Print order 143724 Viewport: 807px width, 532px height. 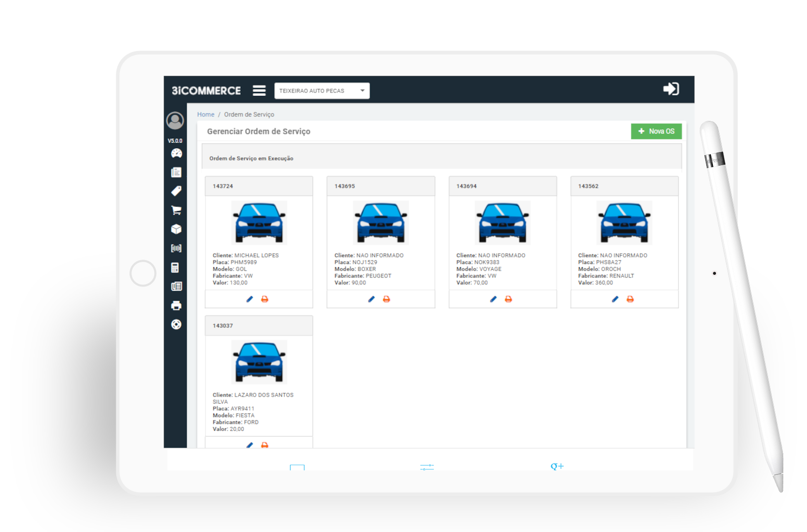264,299
